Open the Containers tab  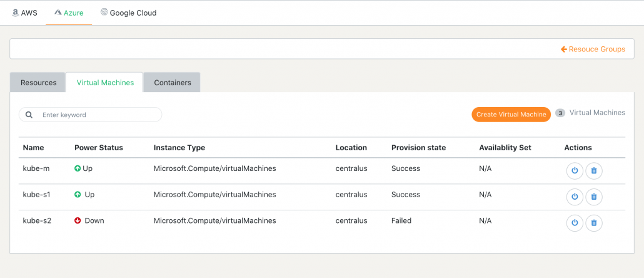click(173, 83)
